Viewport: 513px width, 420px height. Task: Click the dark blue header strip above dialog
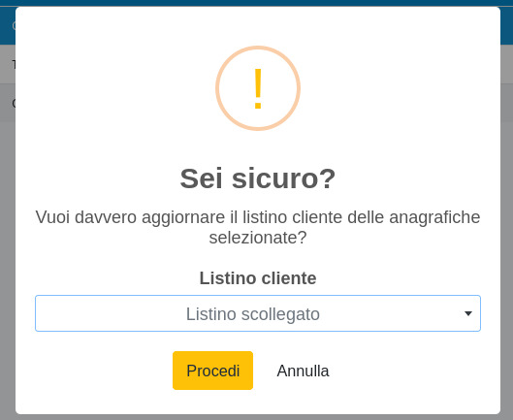pos(256,3)
